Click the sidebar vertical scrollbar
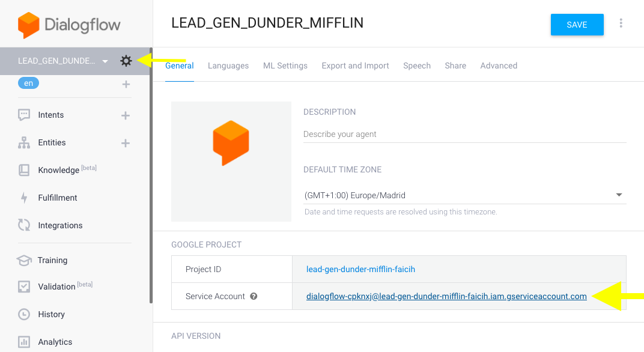This screenshot has height=352, width=644. 151,177
